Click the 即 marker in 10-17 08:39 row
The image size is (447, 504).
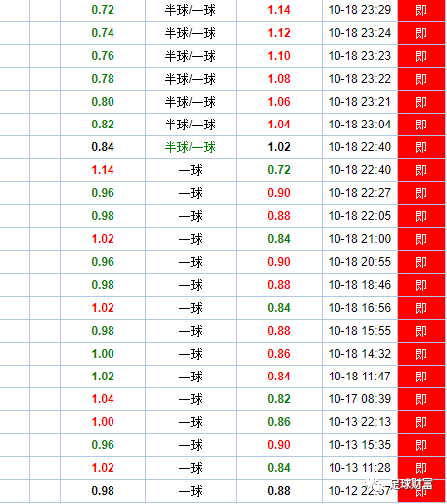click(421, 399)
